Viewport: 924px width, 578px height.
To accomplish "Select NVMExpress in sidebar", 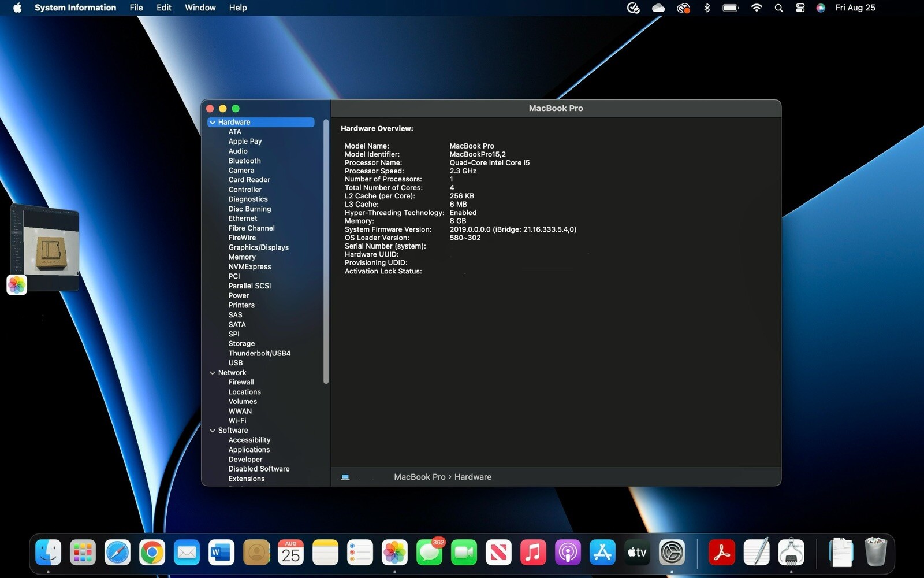I will click(249, 266).
